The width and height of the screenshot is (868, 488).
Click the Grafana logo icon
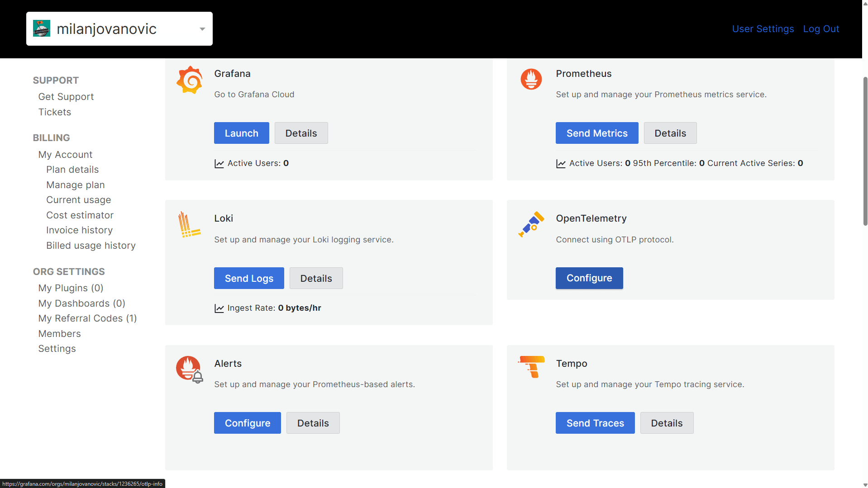189,80
